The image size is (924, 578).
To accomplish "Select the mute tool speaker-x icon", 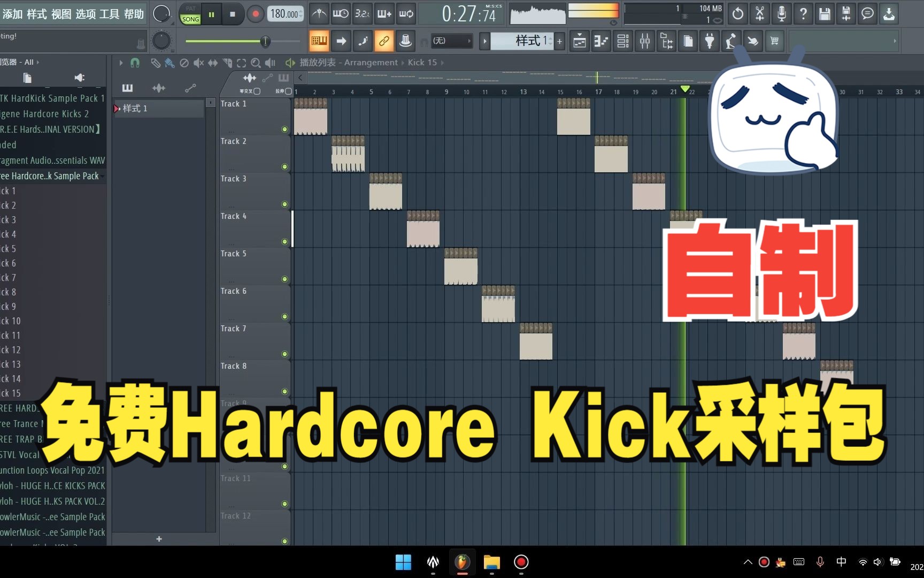I will point(198,63).
